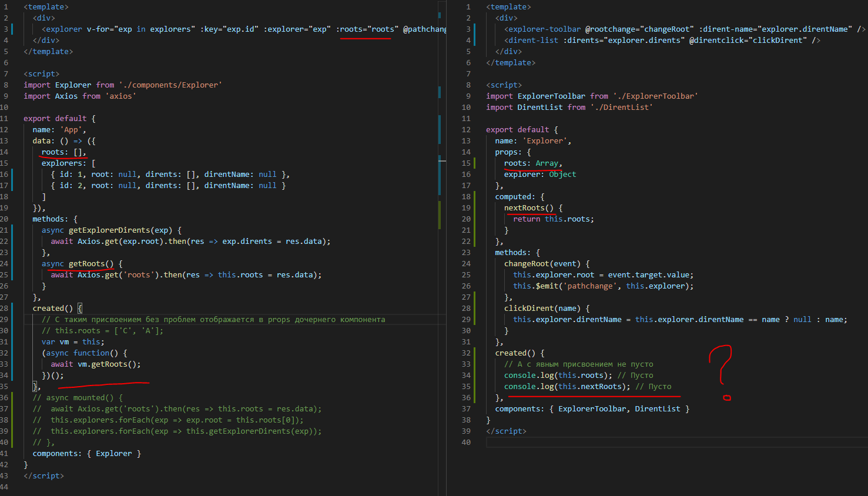
Task: Click the 'async getExplorerDirents(exp) {' line
Action: (112, 230)
